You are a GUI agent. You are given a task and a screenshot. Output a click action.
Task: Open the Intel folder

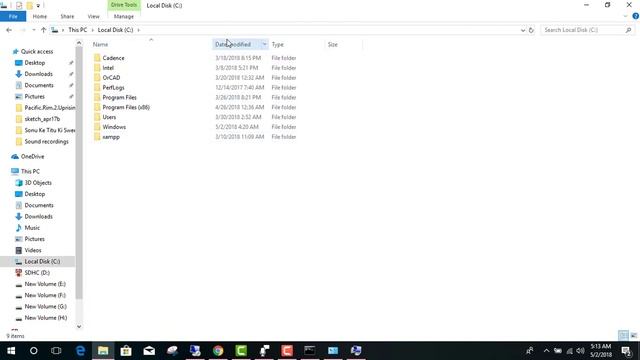click(108, 68)
